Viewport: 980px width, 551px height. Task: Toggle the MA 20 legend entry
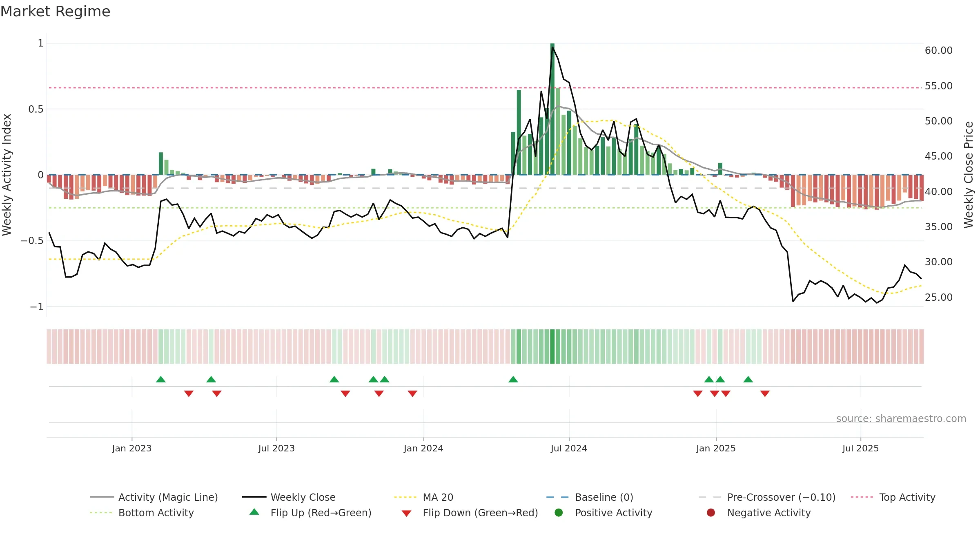pos(423,497)
